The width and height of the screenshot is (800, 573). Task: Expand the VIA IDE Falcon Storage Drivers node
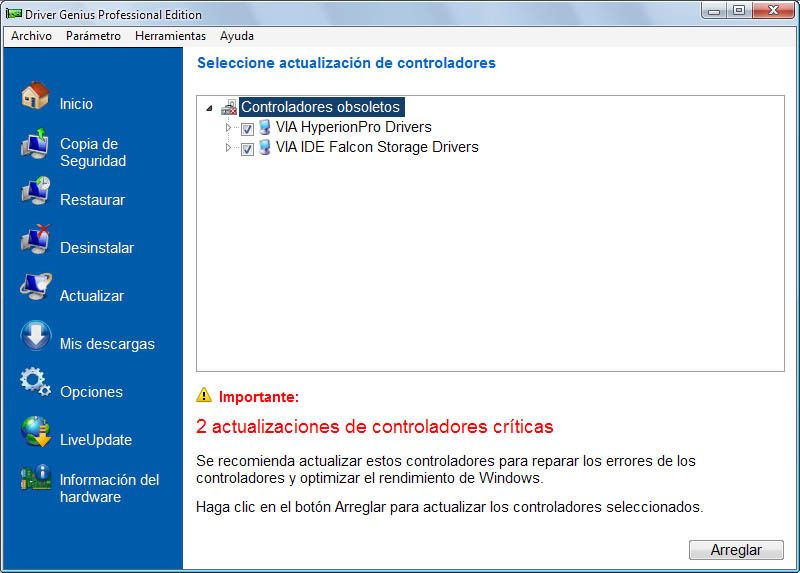pyautogui.click(x=228, y=147)
